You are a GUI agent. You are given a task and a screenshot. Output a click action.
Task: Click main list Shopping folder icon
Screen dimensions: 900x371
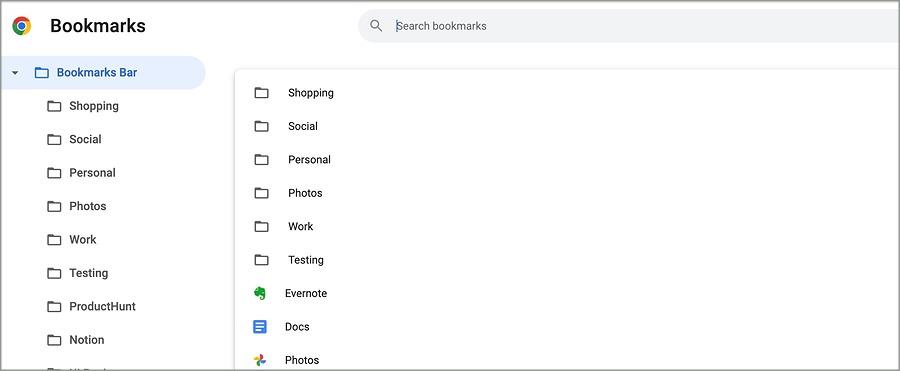point(261,92)
